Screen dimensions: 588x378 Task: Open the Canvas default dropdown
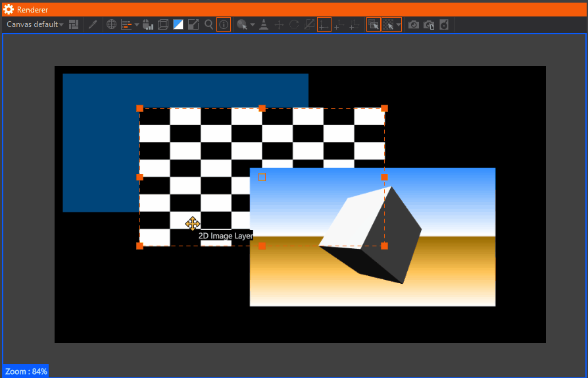[x=35, y=24]
